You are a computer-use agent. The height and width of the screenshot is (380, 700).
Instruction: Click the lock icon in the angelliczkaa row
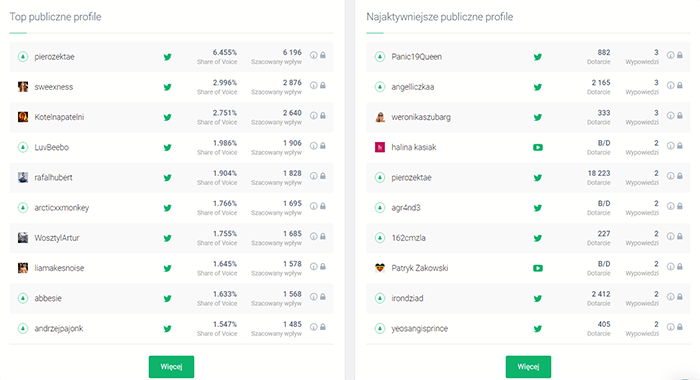[679, 85]
